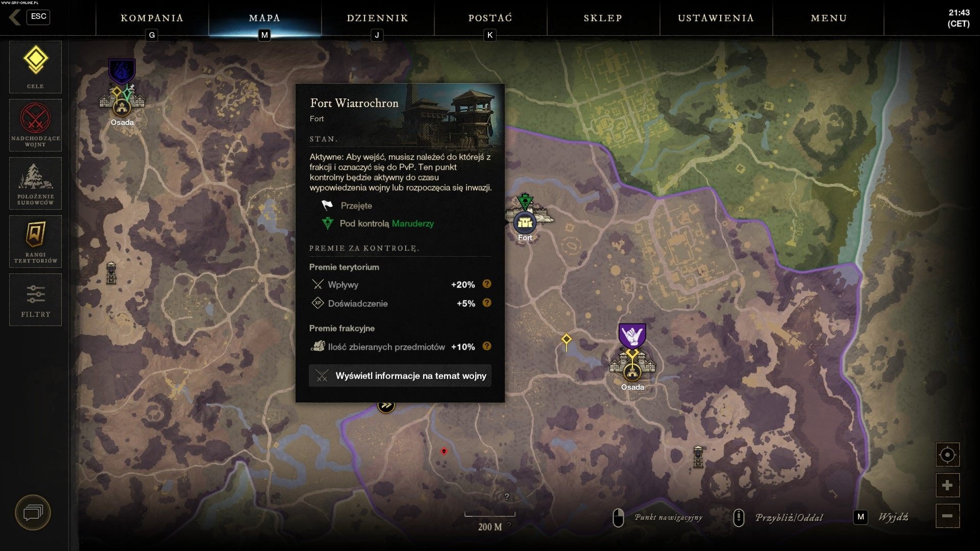
Task: Switch to the Dziennik tab
Action: [x=378, y=18]
